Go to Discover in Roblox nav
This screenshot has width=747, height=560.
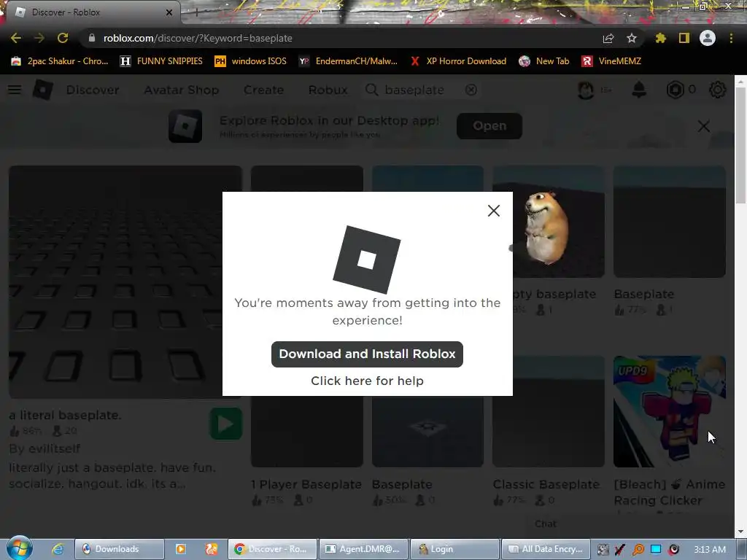[93, 90]
